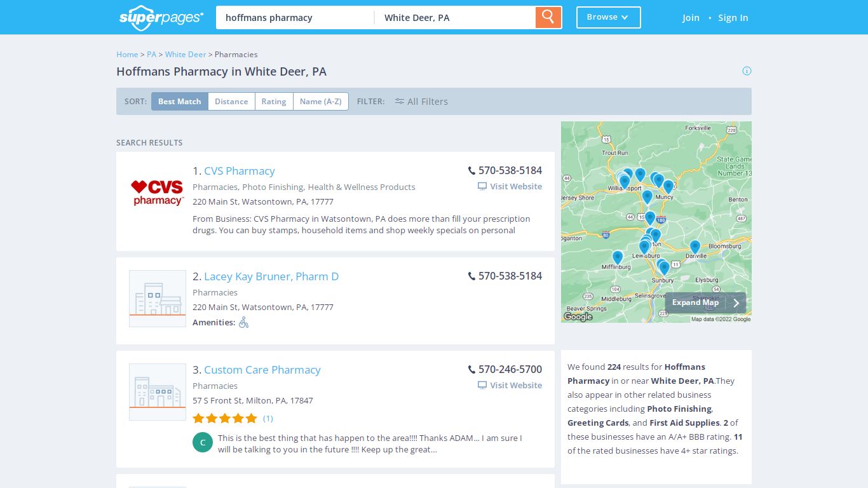Click the wheelchair accessible amenity icon
This screenshot has width=868, height=488.
pos(243,323)
